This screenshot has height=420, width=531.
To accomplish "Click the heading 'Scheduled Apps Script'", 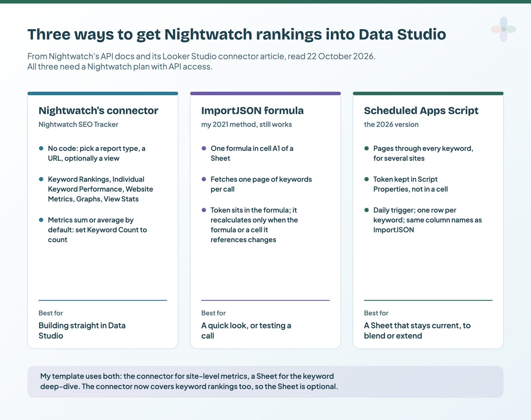I will 421,111.
